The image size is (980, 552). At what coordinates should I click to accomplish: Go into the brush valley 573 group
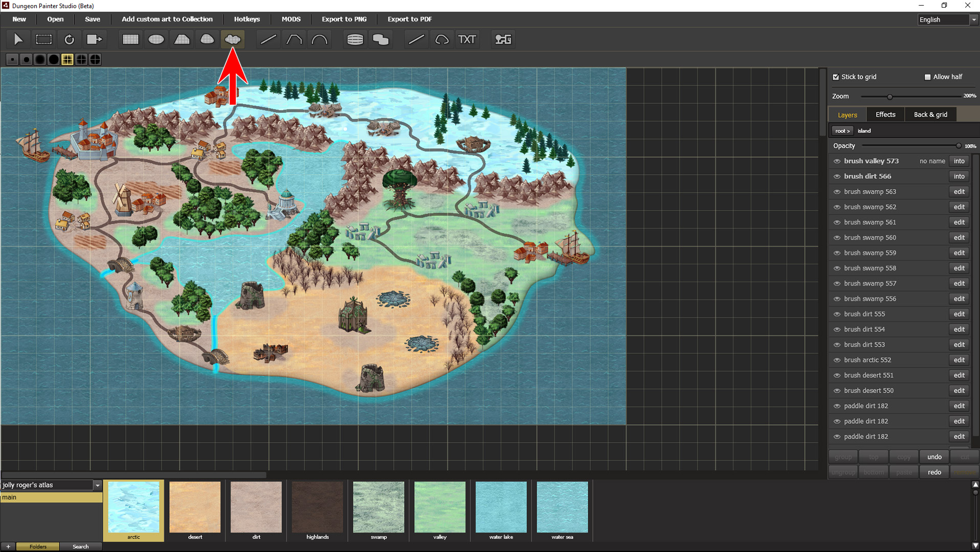[959, 161]
